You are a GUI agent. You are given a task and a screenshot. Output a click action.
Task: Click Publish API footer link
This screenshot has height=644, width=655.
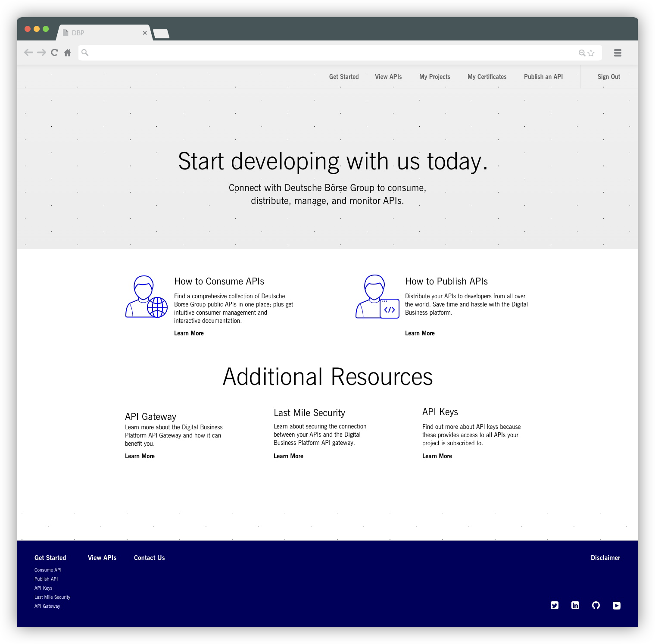pos(46,579)
